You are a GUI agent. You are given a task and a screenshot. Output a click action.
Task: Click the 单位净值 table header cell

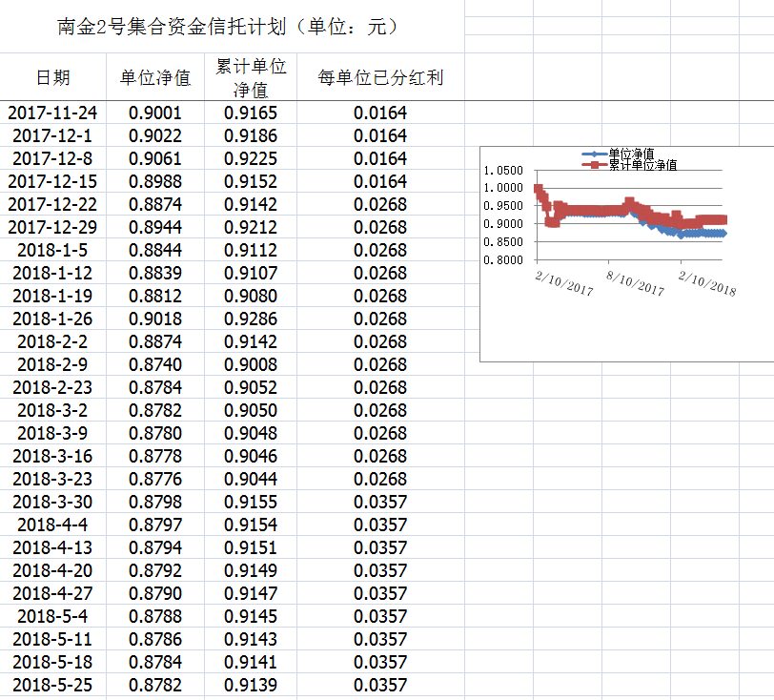(x=155, y=77)
